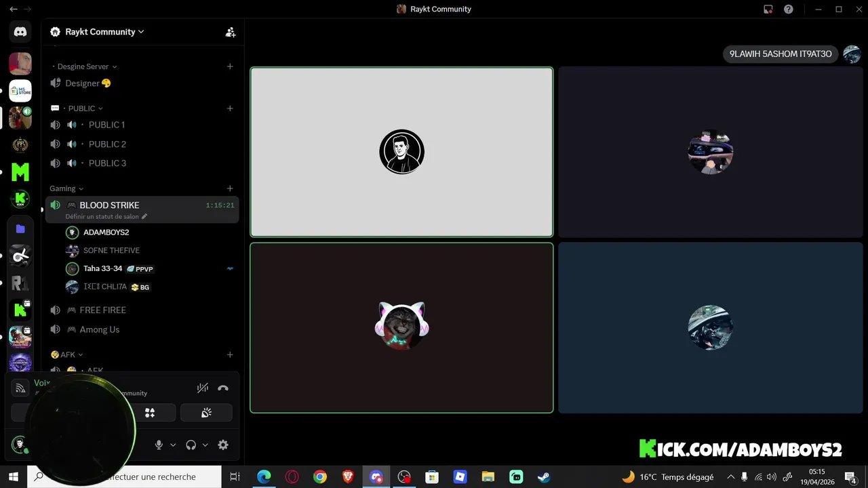This screenshot has height=488, width=868.
Task: Collapse the Gaming category
Action: click(66, 188)
